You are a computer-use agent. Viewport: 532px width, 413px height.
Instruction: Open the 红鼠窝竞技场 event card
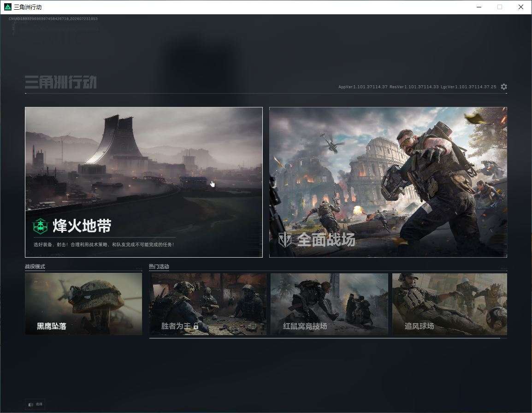pos(330,304)
